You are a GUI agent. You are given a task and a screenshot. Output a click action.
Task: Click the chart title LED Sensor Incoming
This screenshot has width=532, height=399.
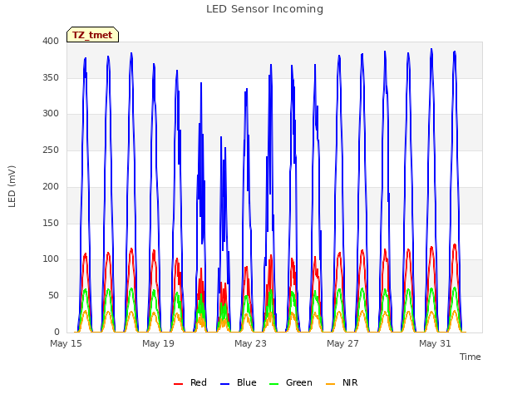[x=264, y=9]
